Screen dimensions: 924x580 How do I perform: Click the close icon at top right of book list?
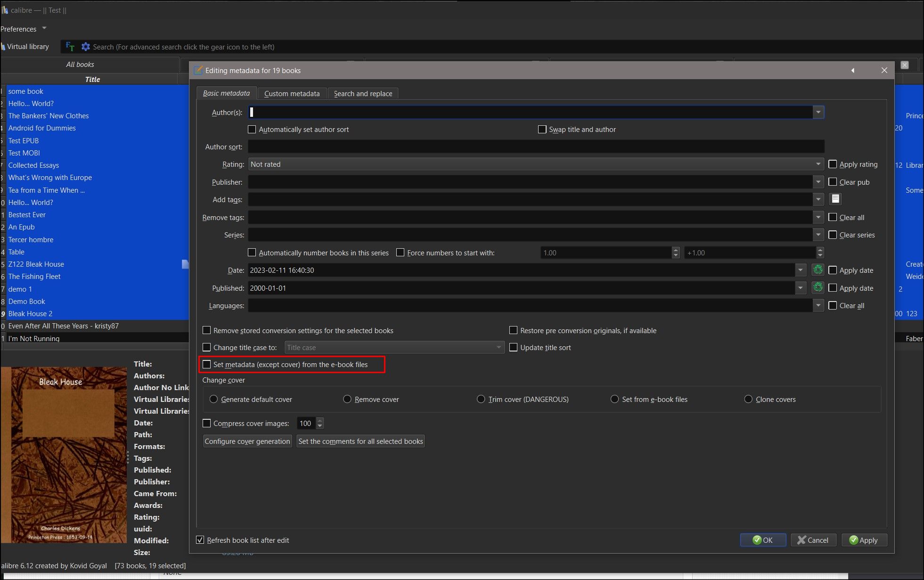(904, 65)
